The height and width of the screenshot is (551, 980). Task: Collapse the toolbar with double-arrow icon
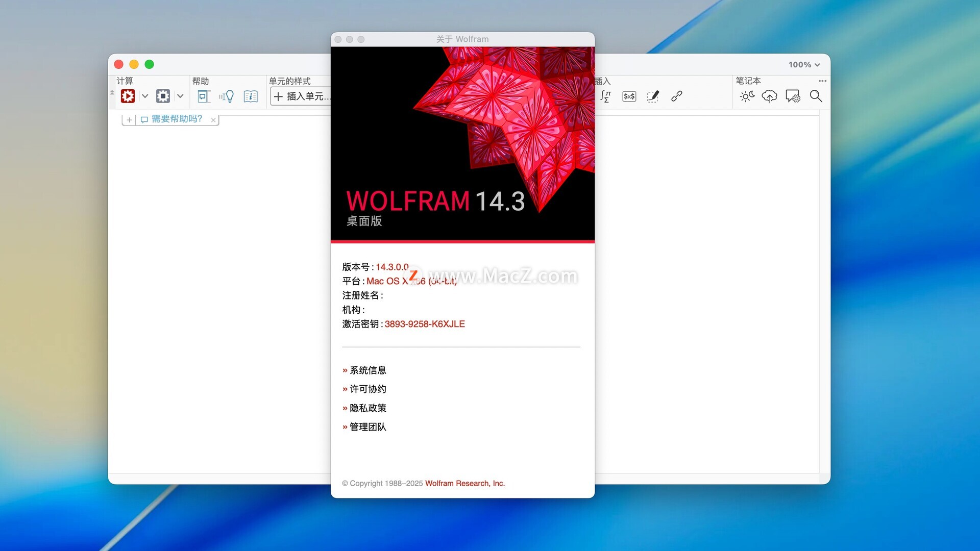coord(112,93)
